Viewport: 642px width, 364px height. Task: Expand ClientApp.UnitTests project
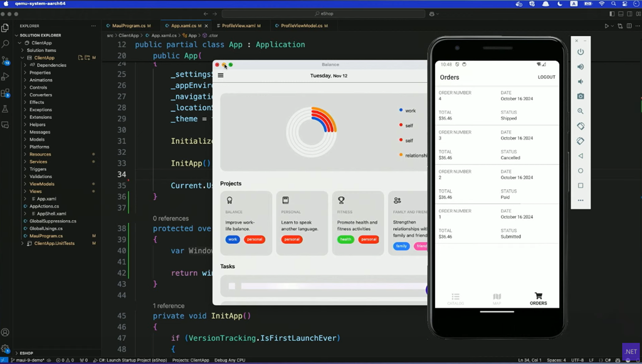click(22, 243)
